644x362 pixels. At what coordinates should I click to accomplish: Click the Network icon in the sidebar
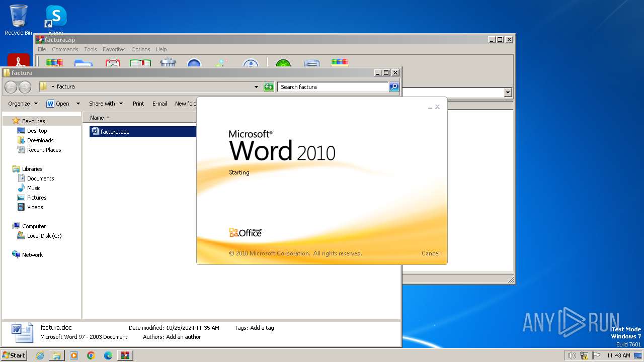tap(16, 255)
